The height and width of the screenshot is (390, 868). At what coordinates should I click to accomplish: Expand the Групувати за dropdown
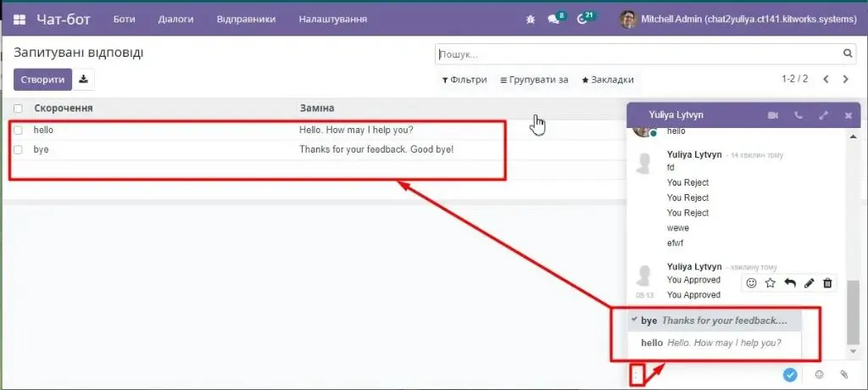[x=534, y=80]
